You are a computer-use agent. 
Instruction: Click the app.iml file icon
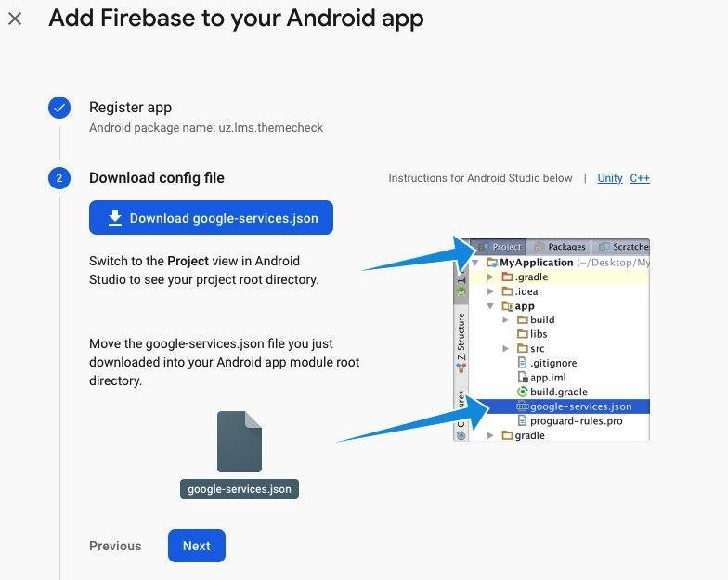click(x=522, y=378)
